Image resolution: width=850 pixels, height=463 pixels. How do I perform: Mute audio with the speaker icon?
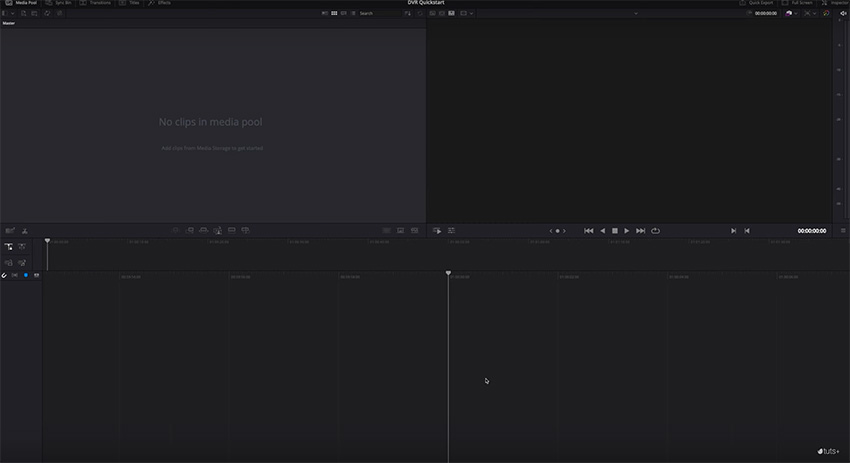pyautogui.click(x=843, y=13)
